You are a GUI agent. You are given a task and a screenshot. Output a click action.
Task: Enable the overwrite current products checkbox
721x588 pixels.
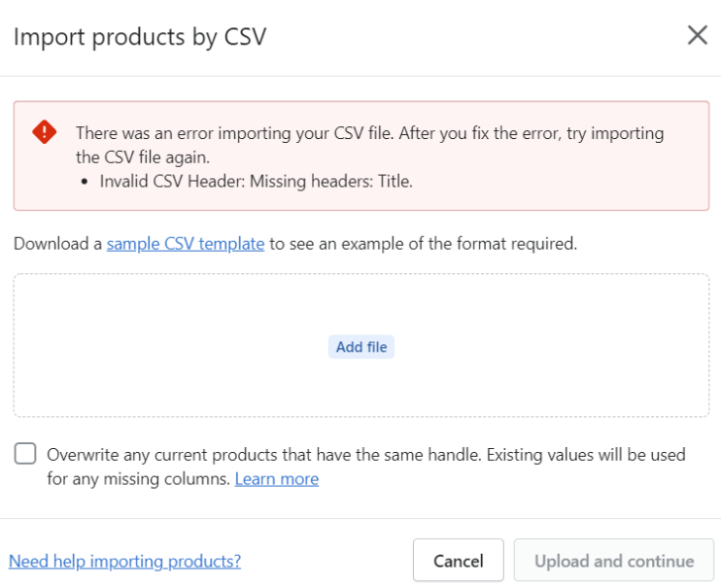[25, 454]
